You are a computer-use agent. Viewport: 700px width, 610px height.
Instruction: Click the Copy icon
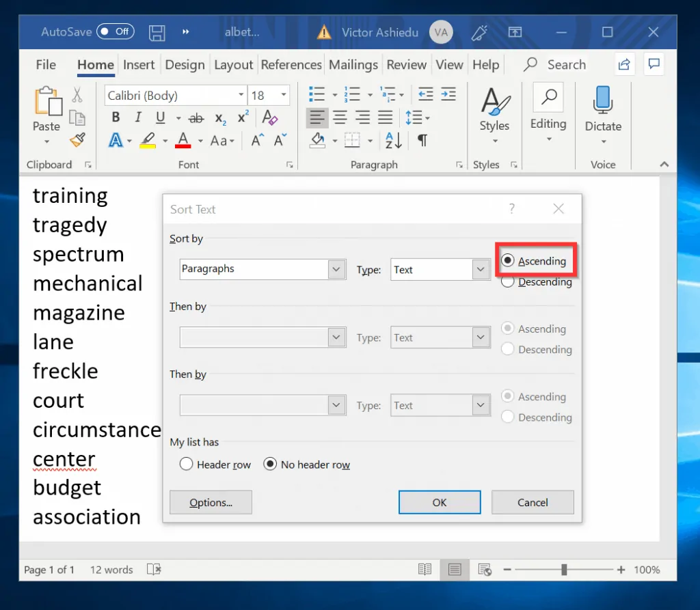tap(77, 117)
